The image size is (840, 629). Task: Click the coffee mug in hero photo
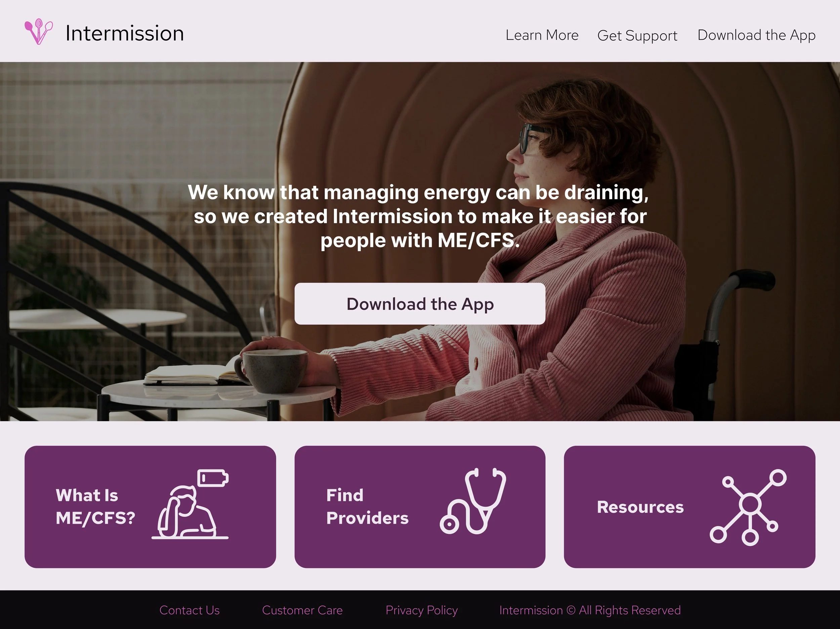(274, 370)
